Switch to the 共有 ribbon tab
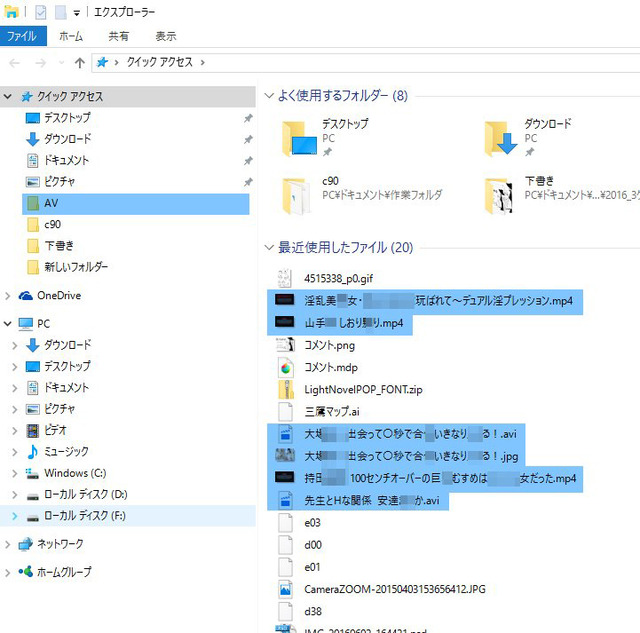Screen dimensions: 640x633 pyautogui.click(x=118, y=36)
